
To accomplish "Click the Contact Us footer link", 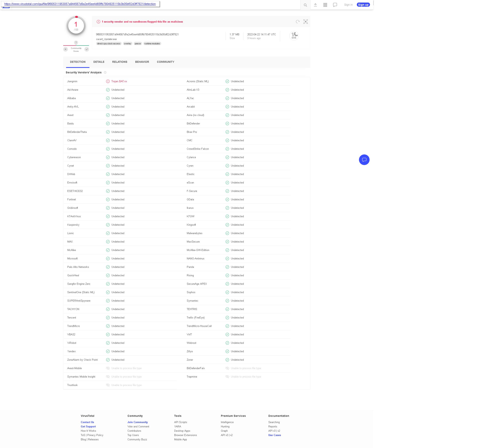I will pos(87,422).
